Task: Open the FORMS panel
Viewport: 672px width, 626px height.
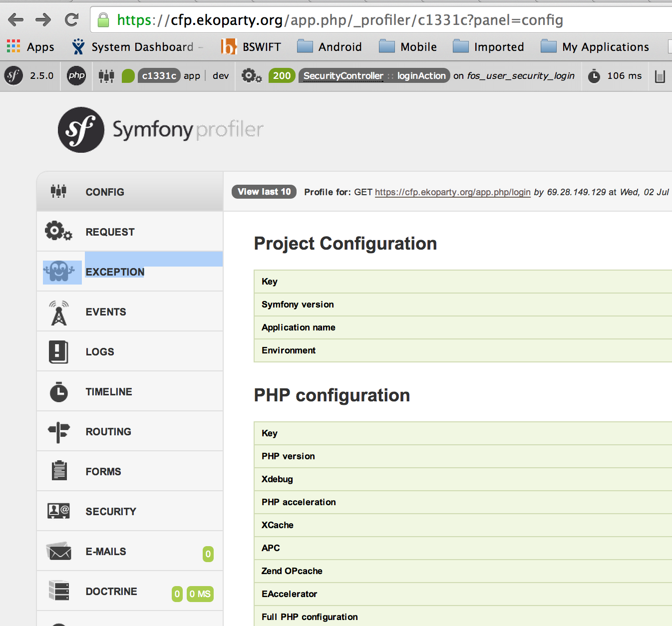Action: point(130,471)
